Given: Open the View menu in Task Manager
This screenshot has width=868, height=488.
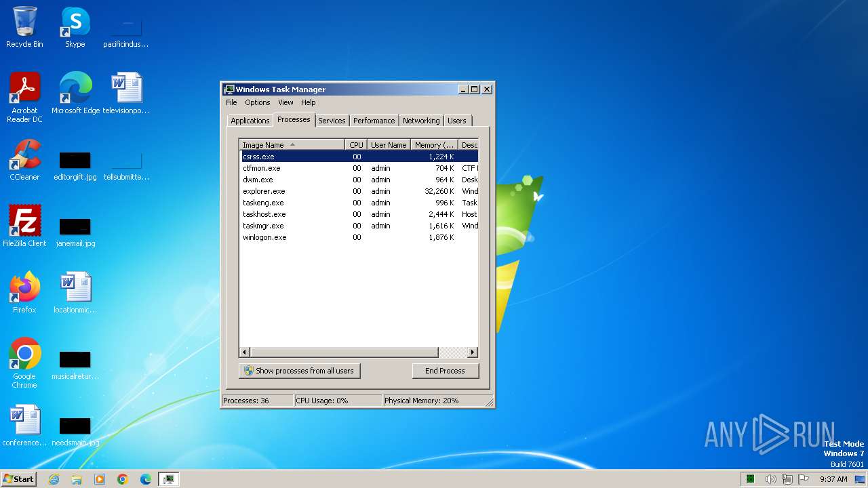Looking at the screenshot, I should 285,102.
